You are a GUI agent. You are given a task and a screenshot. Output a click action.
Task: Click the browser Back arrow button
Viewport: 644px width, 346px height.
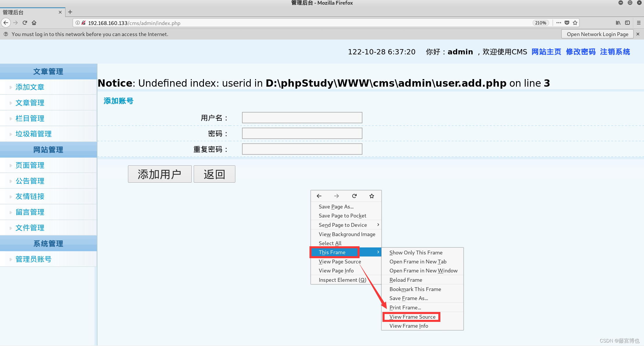click(x=6, y=23)
